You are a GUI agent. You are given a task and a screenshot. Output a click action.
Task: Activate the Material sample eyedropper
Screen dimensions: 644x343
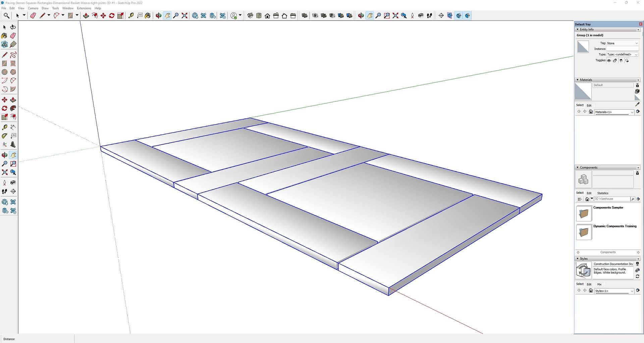(x=637, y=104)
